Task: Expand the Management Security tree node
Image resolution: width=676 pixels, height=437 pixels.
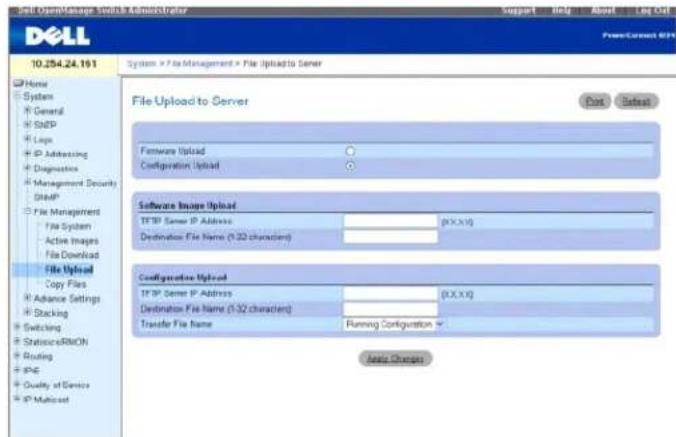Action: click(x=28, y=182)
